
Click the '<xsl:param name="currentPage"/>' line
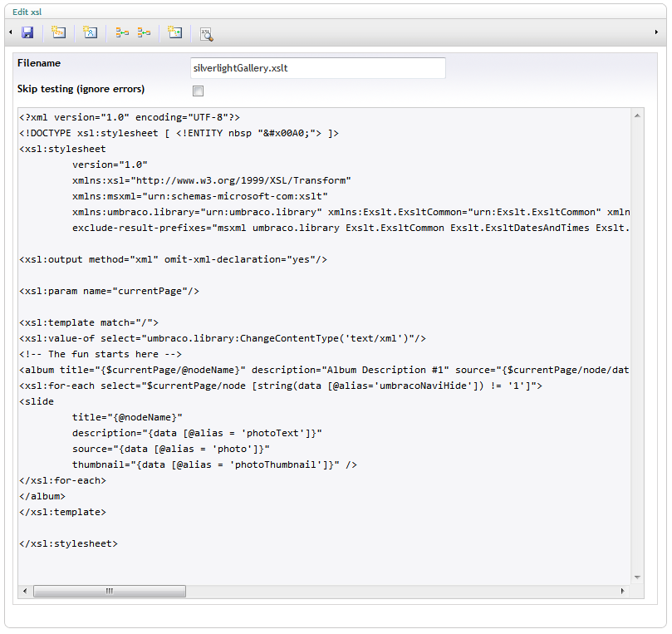coord(110,291)
